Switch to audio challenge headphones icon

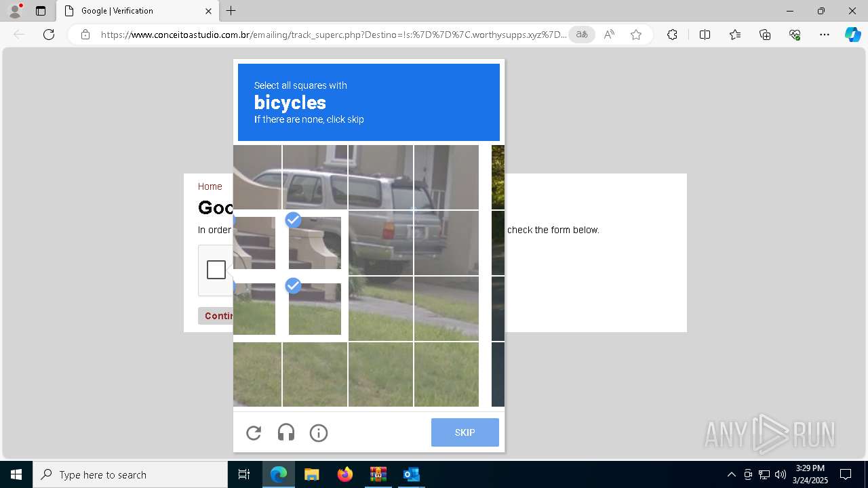click(x=286, y=433)
